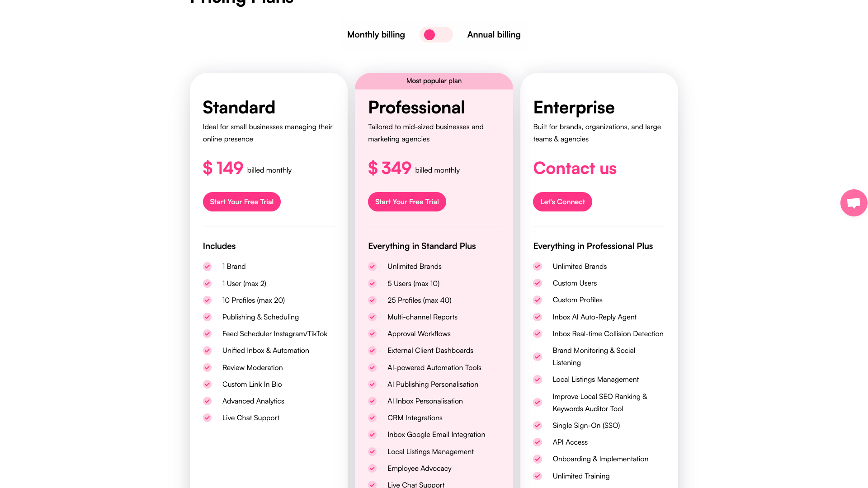Open the Contact us link
Image resolution: width=868 pixels, height=488 pixels.
pos(575,169)
